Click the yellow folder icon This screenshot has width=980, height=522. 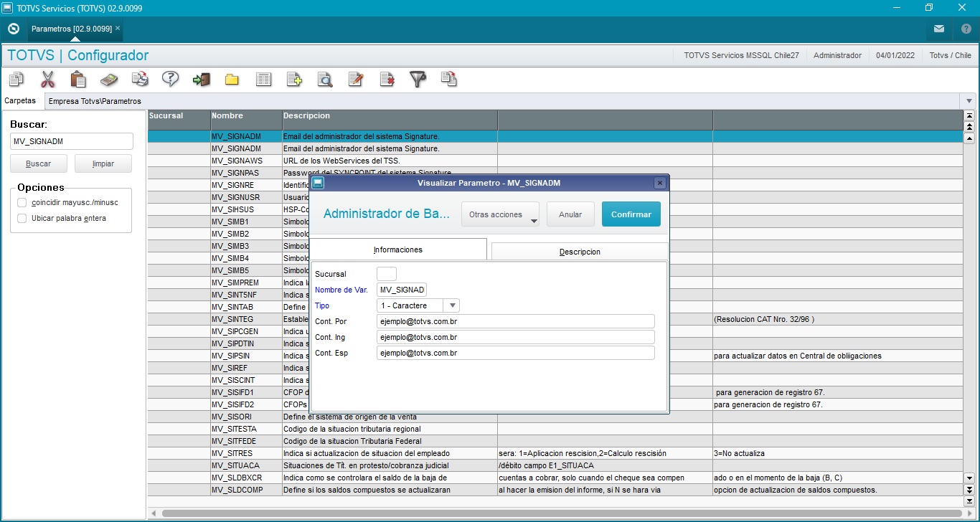tap(232, 79)
